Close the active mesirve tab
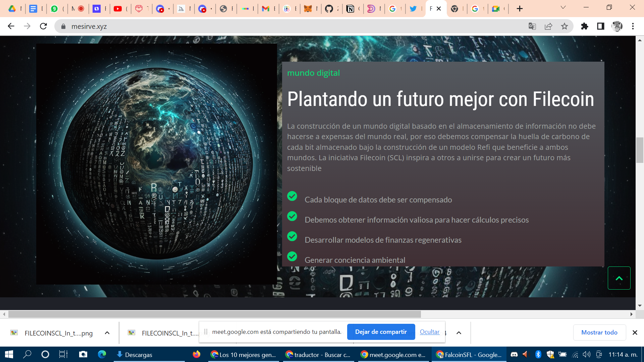The width and height of the screenshot is (644, 362). pyautogui.click(x=439, y=9)
